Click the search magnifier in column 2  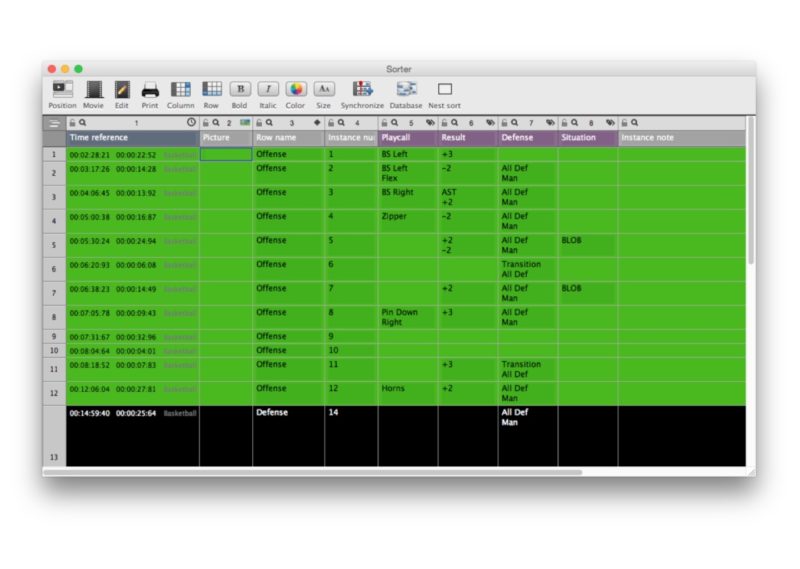[x=216, y=122]
